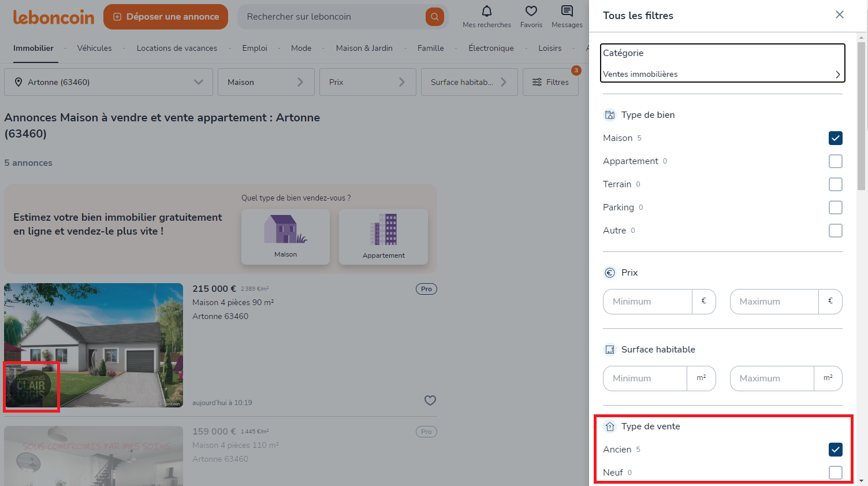Image resolution: width=868 pixels, height=486 pixels.
Task: Click the orange search magnifier button
Action: pos(435,17)
